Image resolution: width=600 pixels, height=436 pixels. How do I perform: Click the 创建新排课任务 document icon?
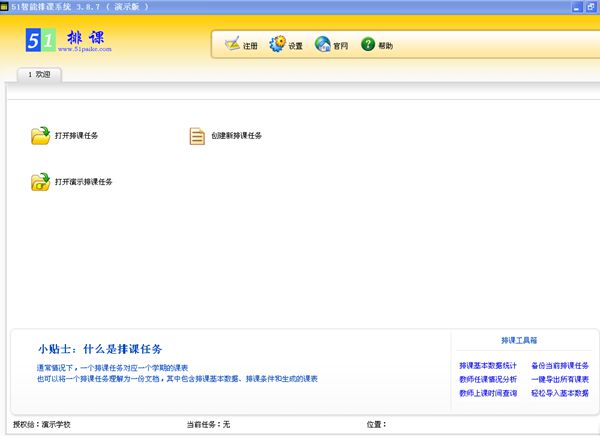click(x=197, y=135)
